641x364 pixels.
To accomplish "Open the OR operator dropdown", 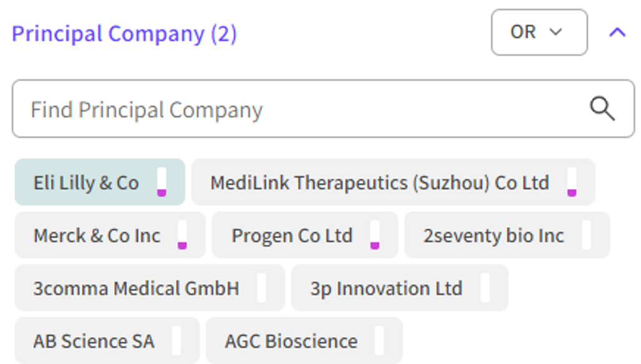I will (539, 32).
